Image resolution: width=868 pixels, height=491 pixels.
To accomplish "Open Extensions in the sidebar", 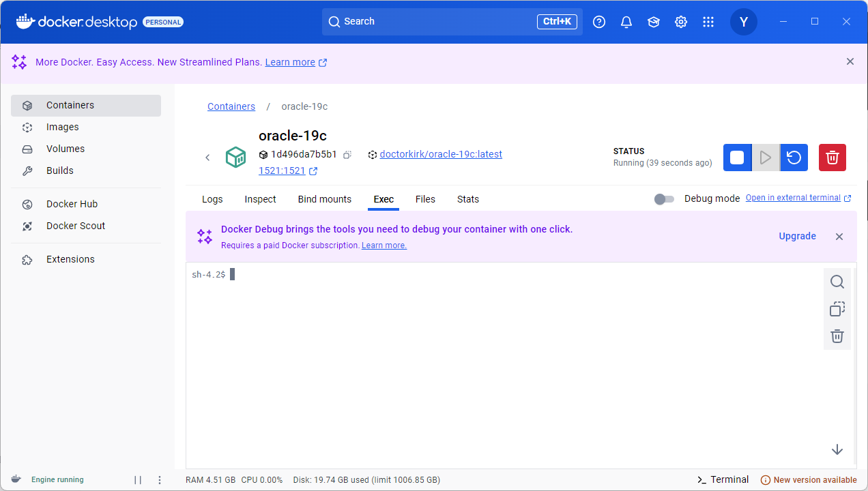I will 86,260.
